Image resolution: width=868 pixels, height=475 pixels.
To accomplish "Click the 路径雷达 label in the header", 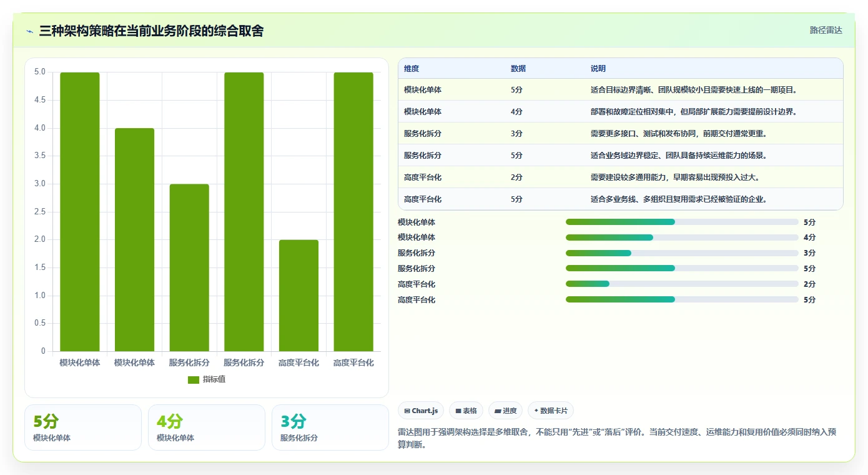I will pos(826,30).
